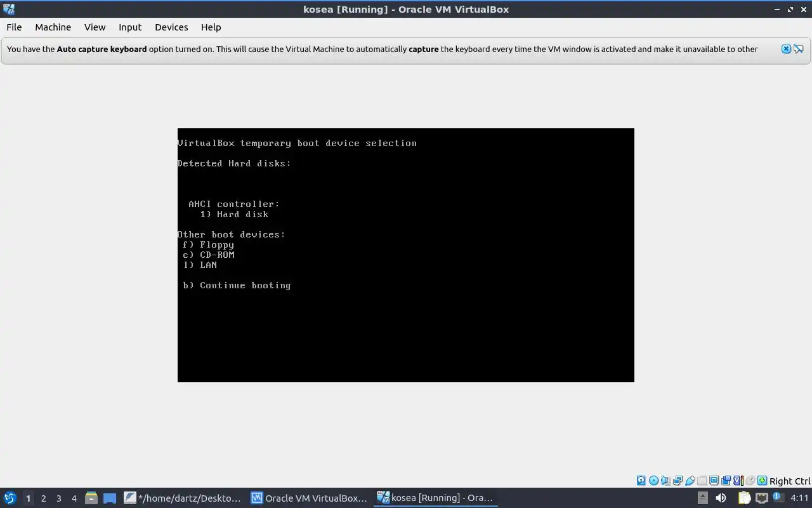812x508 pixels.
Task: Click inside the VM boot selection screen
Action: coord(406,255)
